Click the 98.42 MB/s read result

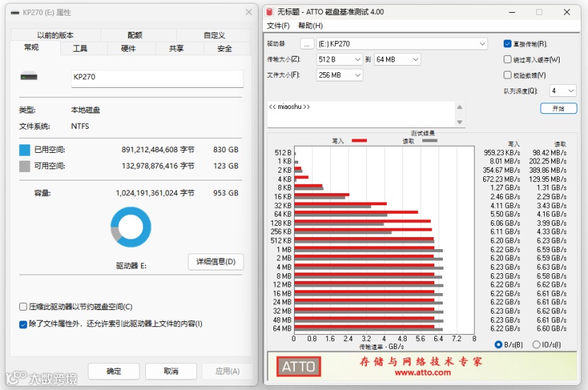[x=549, y=153]
